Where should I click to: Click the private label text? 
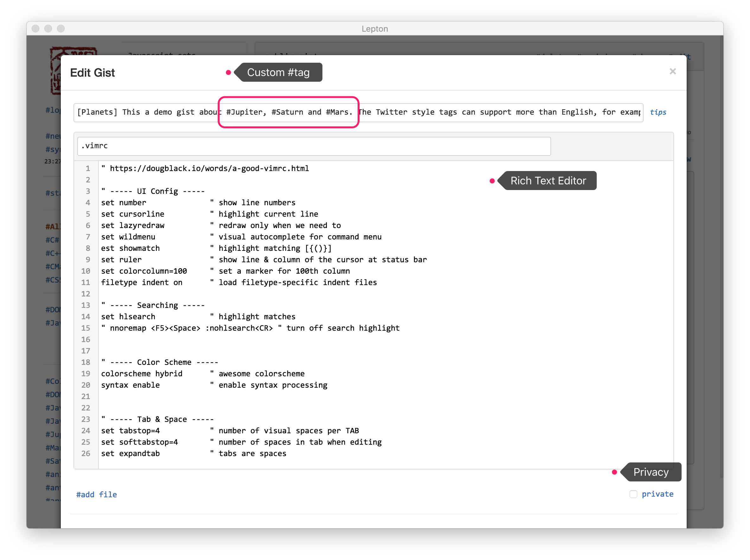(658, 494)
